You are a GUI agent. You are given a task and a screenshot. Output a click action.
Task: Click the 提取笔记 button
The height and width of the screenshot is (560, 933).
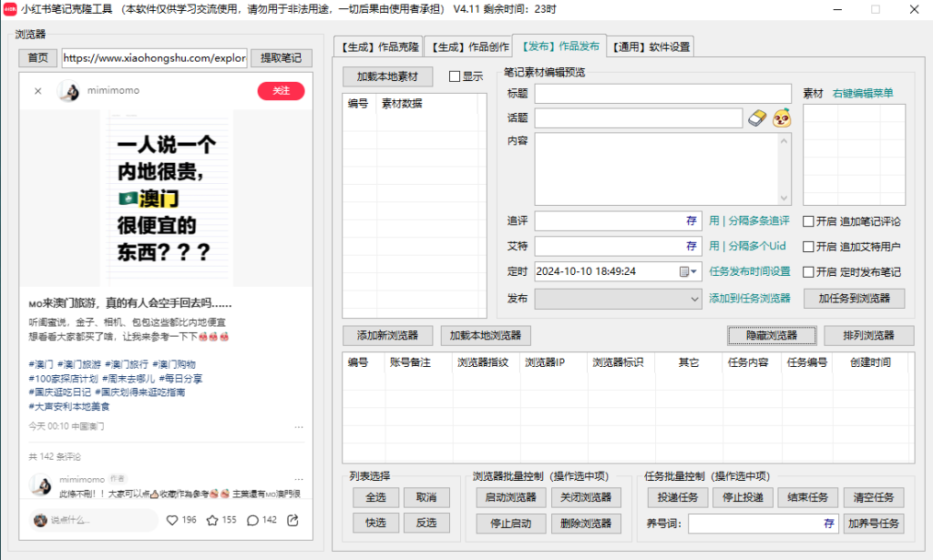[282, 58]
